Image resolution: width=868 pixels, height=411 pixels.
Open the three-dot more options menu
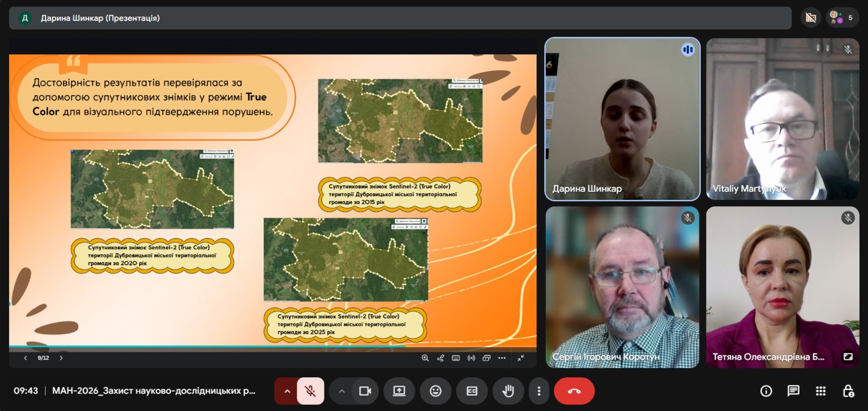539,391
